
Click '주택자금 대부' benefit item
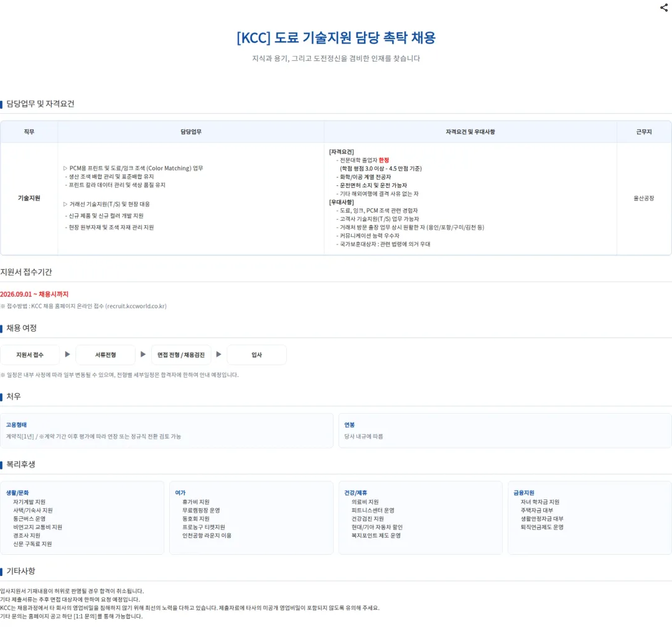536,510
